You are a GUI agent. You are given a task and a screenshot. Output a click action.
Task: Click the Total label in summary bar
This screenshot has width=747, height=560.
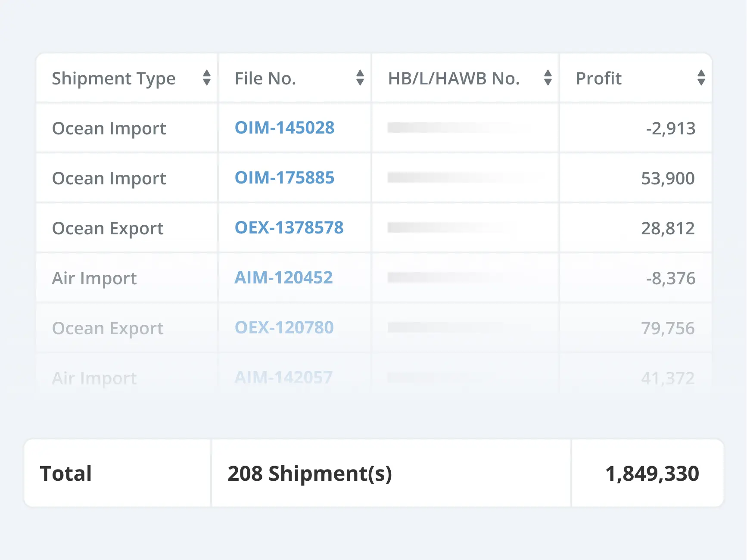(66, 473)
